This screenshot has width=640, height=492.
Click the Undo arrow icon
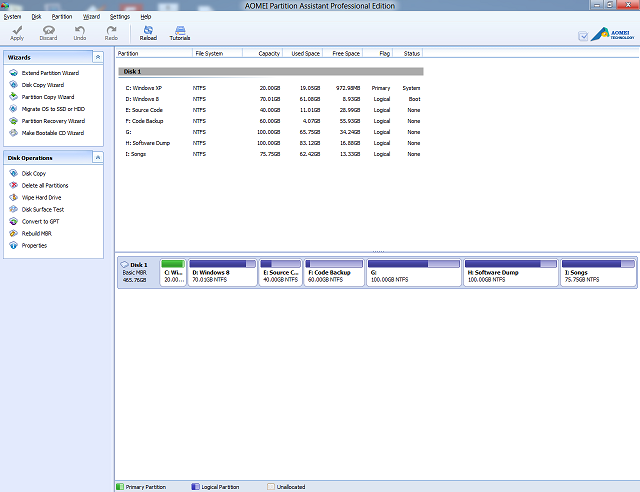pyautogui.click(x=80, y=30)
